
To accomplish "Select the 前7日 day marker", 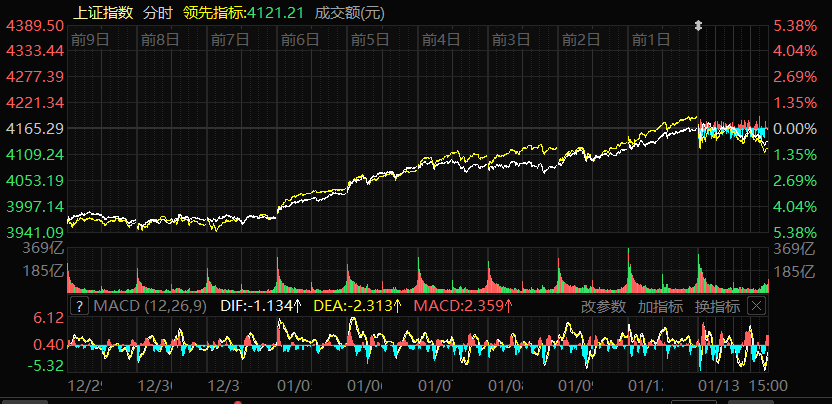I will tap(230, 40).
